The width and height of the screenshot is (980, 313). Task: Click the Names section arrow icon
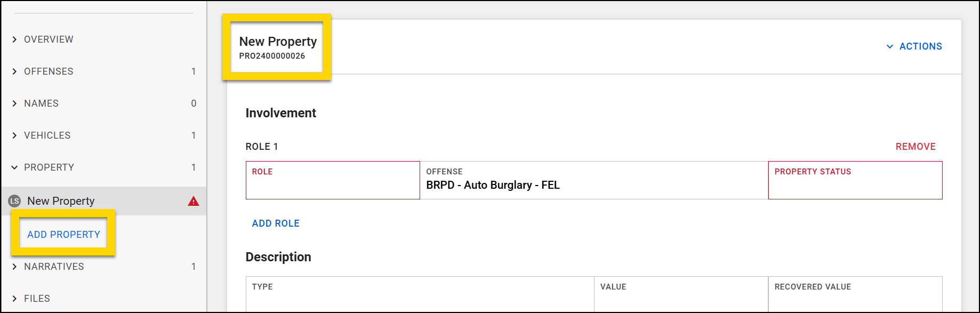[x=14, y=103]
